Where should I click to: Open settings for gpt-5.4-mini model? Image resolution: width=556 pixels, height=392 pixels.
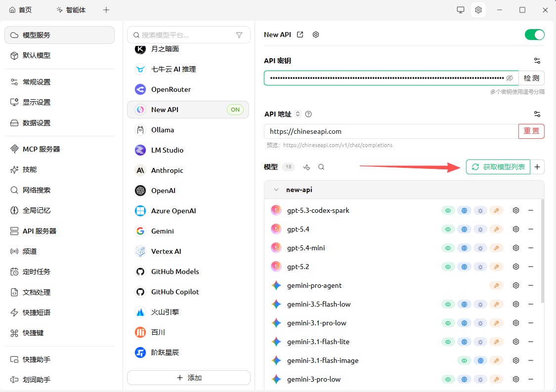tap(516, 248)
